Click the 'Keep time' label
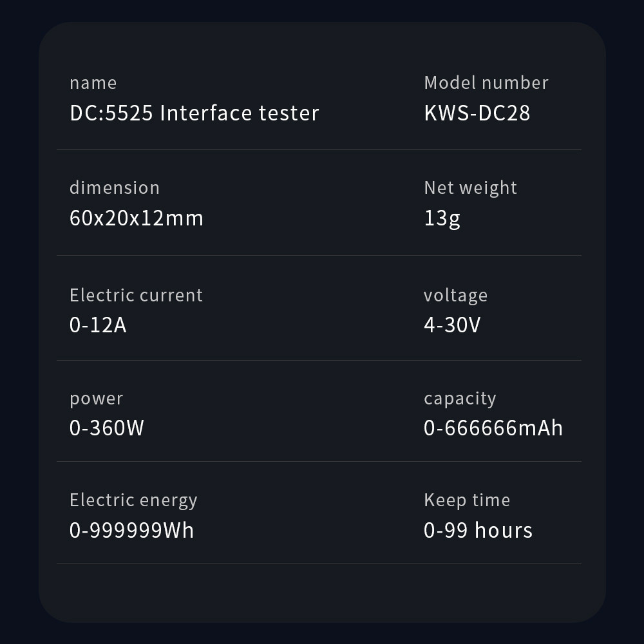The height and width of the screenshot is (644, 644). [467, 500]
